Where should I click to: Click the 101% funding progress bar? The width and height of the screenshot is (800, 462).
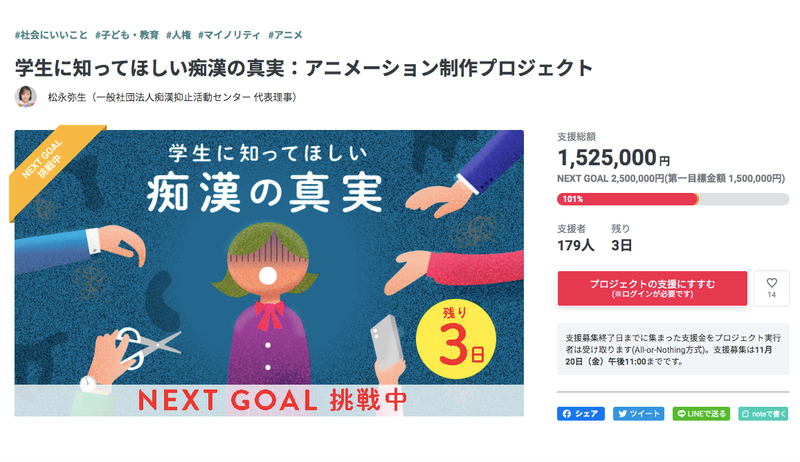(x=673, y=199)
